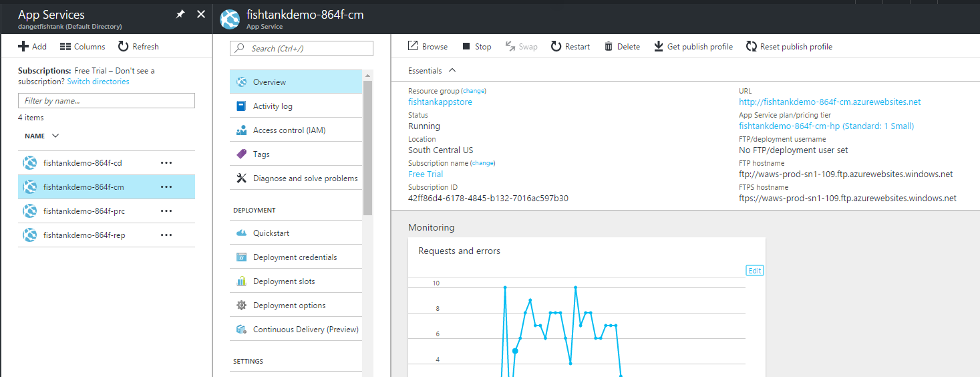Open the fishtankdemo-864f-cm.azurewebsites.net URL
980x377 pixels.
(830, 102)
